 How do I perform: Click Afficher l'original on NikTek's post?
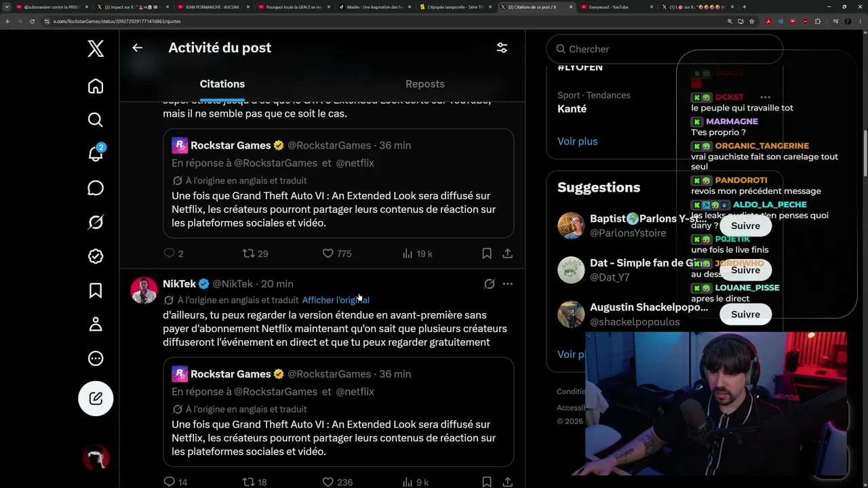tap(336, 300)
